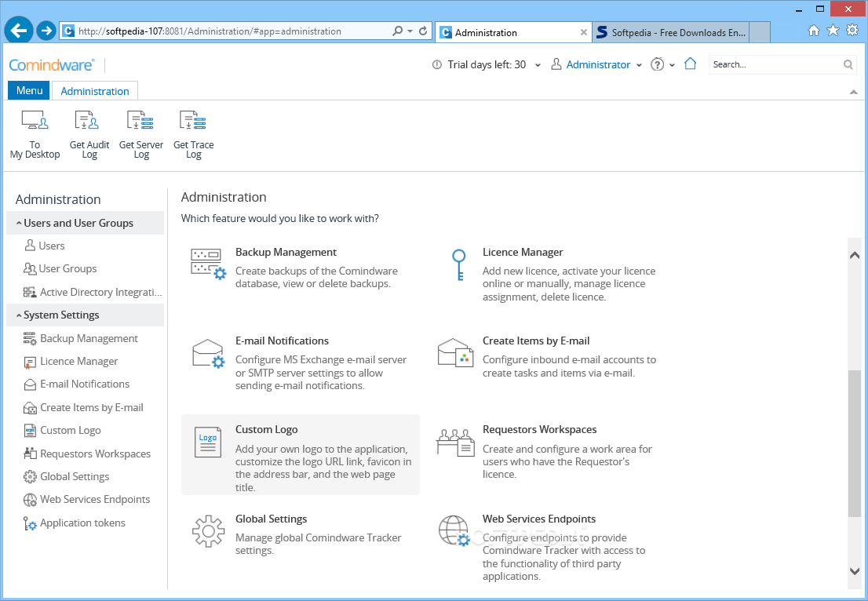The width and height of the screenshot is (868, 601).
Task: Collapse the Users and User Groups section
Action: click(19, 223)
